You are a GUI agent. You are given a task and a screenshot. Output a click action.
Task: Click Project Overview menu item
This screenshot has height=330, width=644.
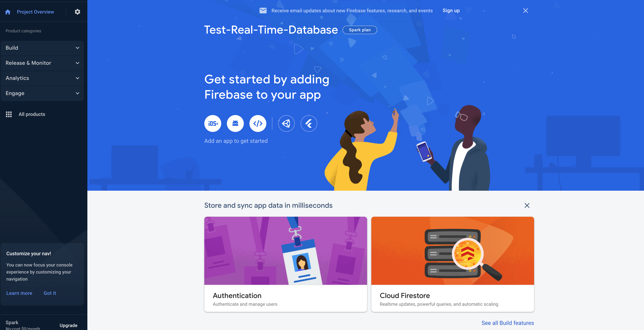(35, 11)
